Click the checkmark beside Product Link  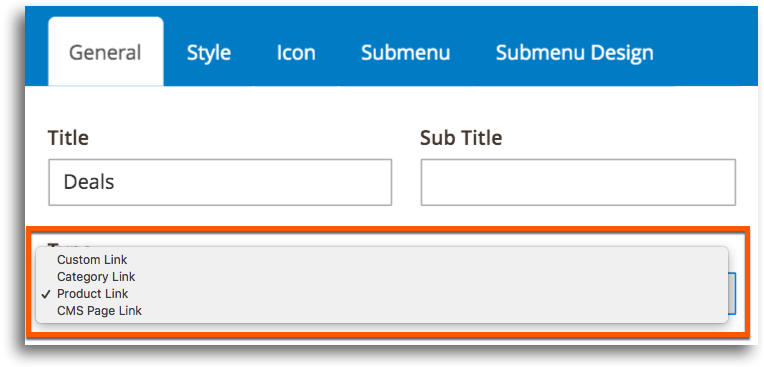pyautogui.click(x=46, y=294)
